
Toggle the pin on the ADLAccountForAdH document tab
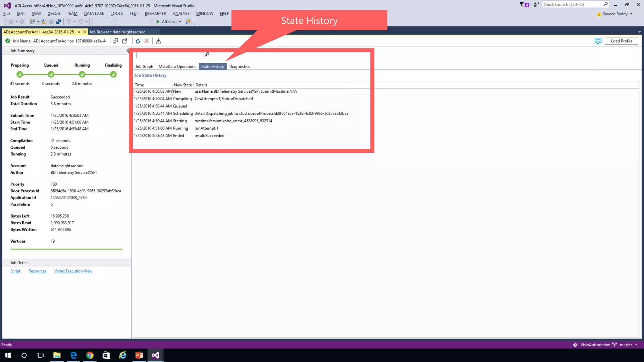coord(79,32)
